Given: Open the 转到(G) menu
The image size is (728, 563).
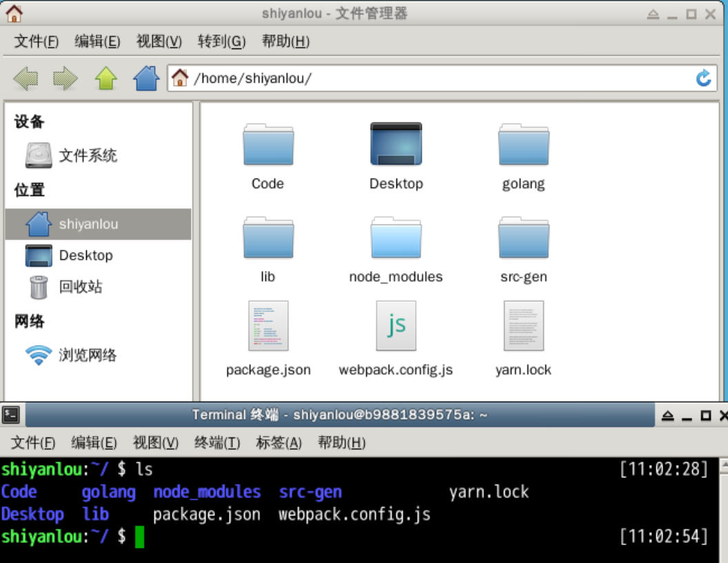Looking at the screenshot, I should pos(221,41).
